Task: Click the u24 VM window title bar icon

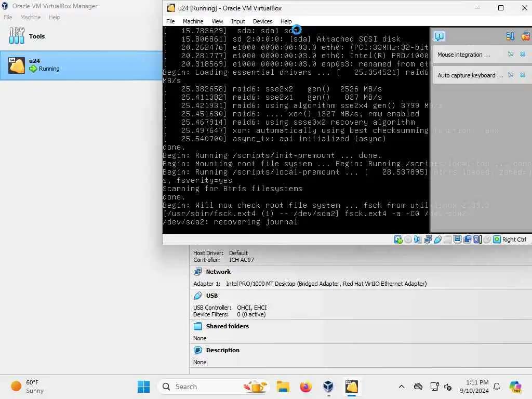Action: tap(171, 8)
